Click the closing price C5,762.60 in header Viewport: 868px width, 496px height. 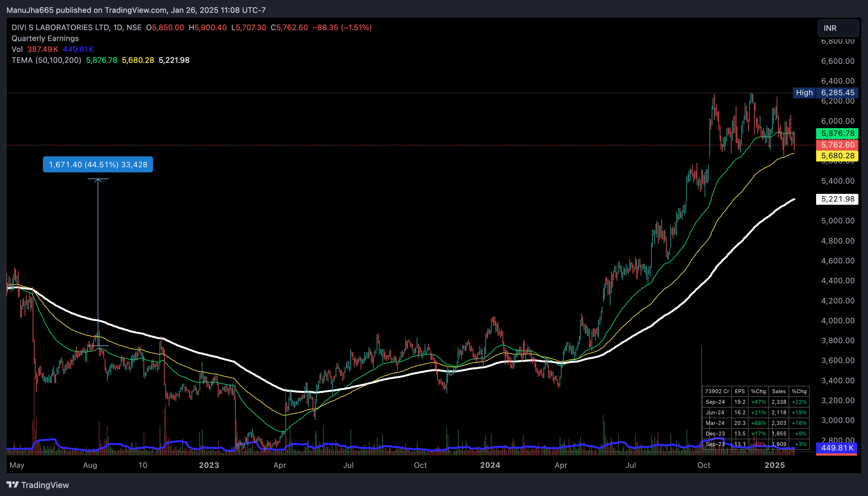click(289, 28)
